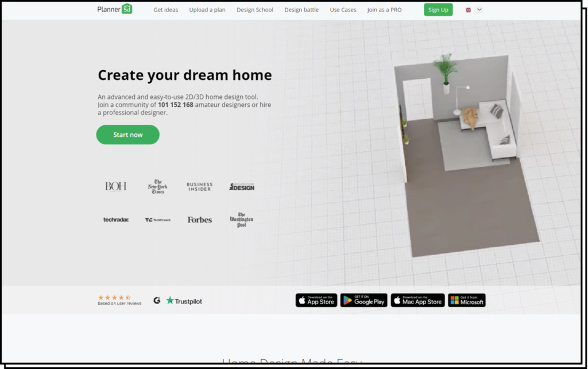Image resolution: width=588 pixels, height=369 pixels.
Task: Open the Microsoft store badge
Action: [x=466, y=300]
